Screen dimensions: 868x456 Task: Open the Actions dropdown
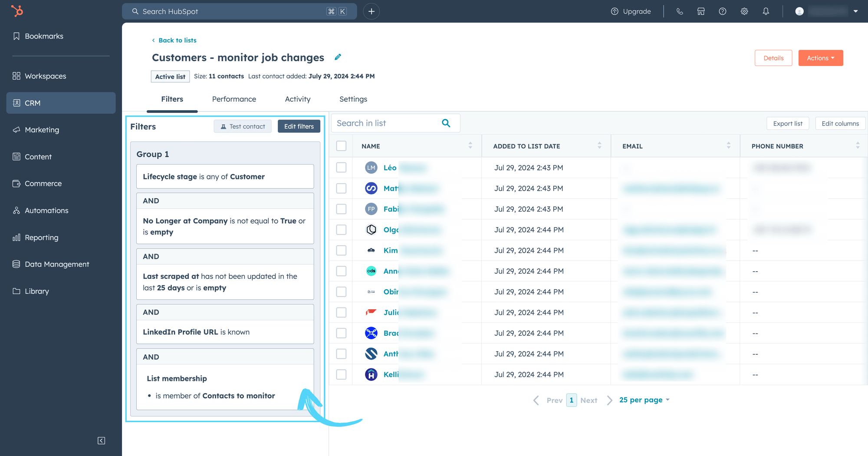click(x=820, y=58)
